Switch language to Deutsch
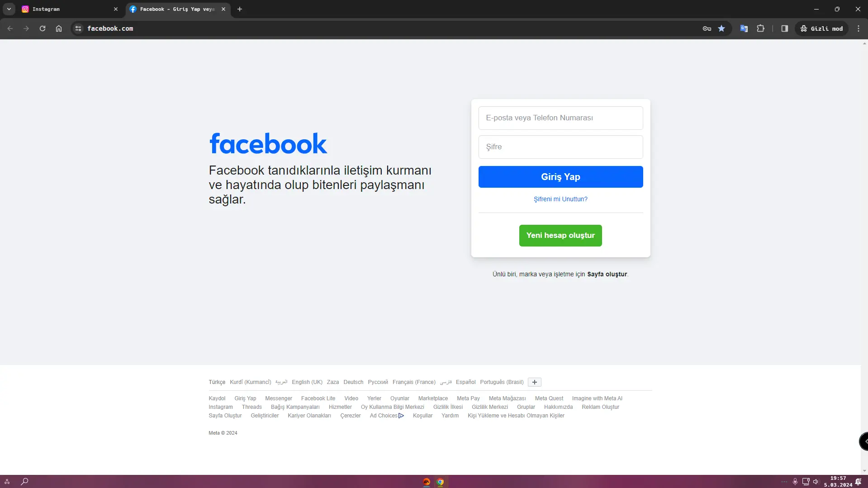Viewport: 868px width, 488px height. click(353, 382)
